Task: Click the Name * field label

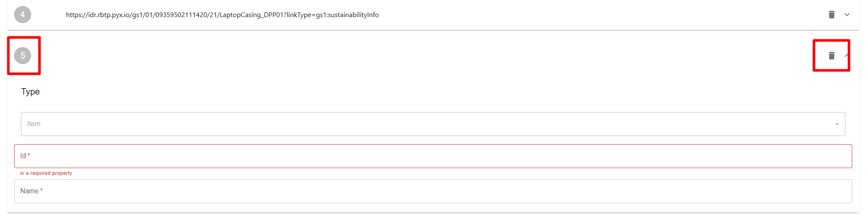Action: [32, 191]
